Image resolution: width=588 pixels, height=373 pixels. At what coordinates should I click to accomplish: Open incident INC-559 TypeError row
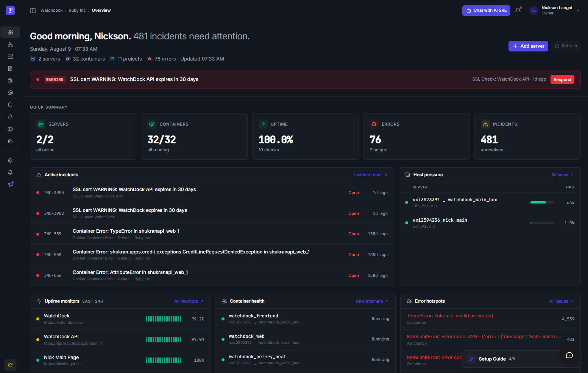pos(212,234)
